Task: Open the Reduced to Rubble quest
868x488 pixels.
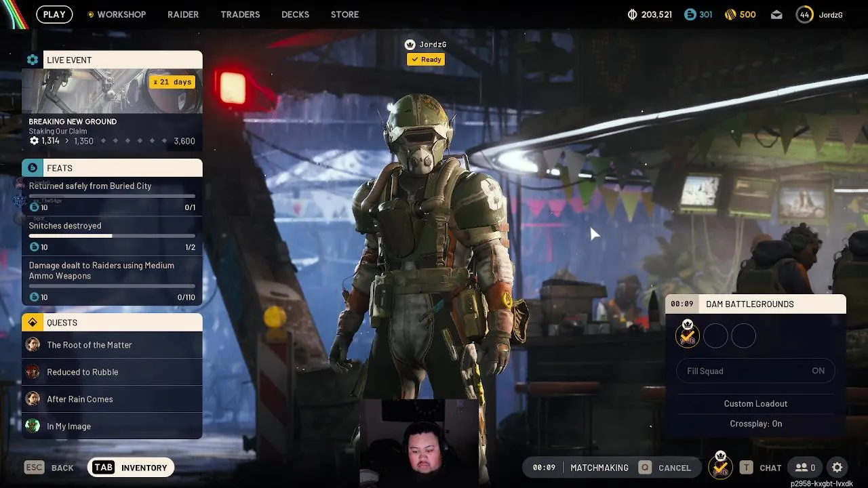Action: pyautogui.click(x=112, y=372)
